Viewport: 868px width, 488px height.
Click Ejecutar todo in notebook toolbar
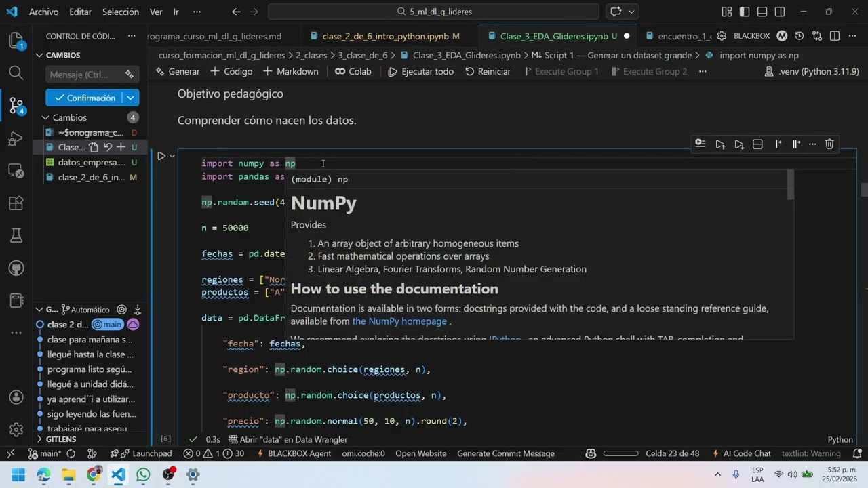(420, 71)
